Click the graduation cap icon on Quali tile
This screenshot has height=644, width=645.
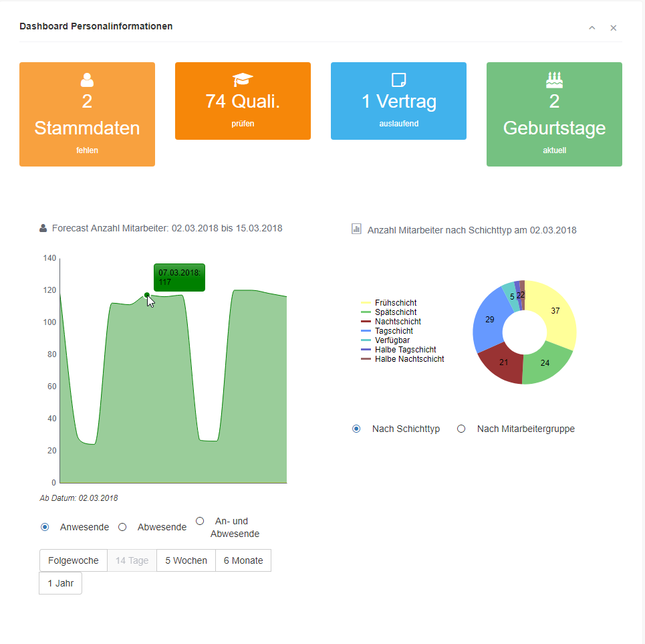243,80
